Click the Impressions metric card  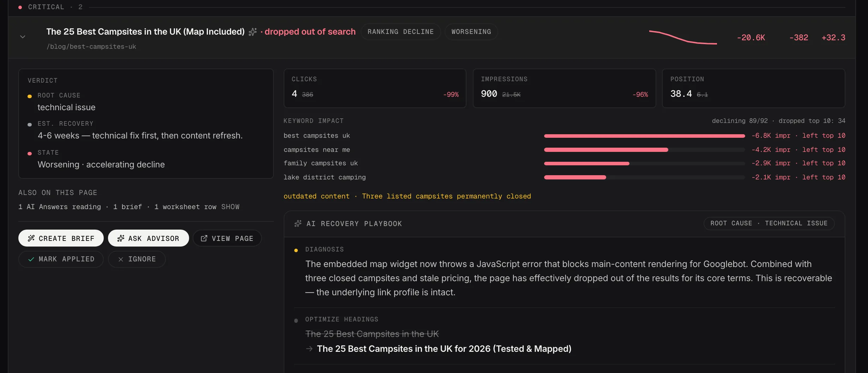tap(565, 88)
